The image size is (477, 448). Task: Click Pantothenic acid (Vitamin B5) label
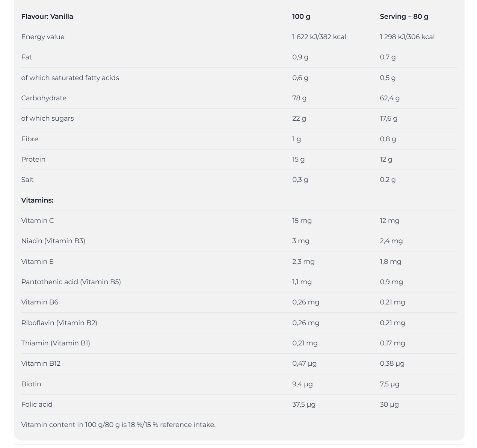pos(71,282)
